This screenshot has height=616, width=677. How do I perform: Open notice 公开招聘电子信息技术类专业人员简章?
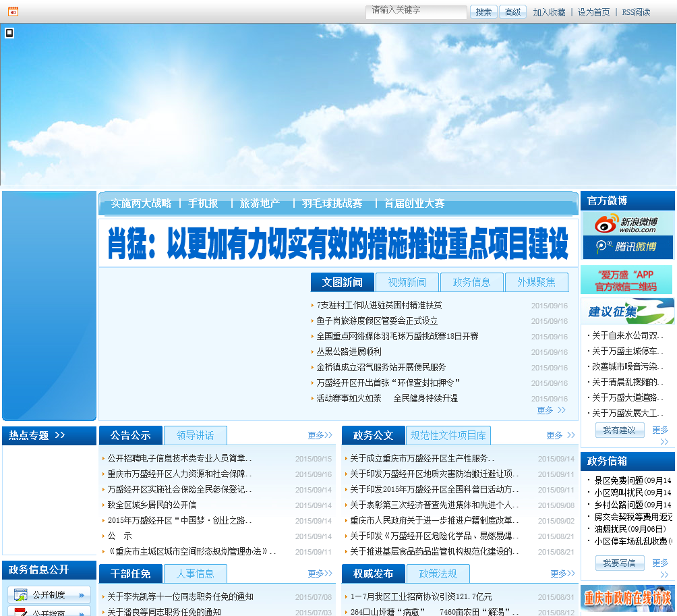(x=179, y=458)
